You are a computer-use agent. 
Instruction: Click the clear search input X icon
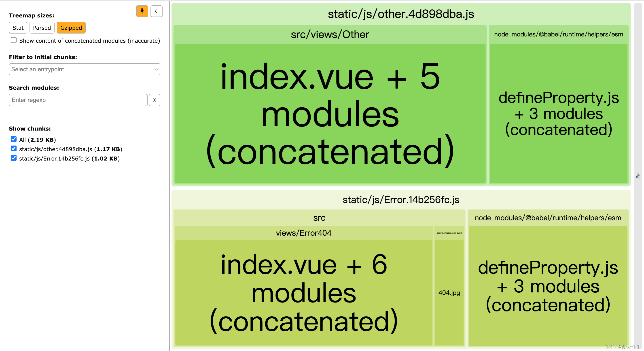(155, 100)
